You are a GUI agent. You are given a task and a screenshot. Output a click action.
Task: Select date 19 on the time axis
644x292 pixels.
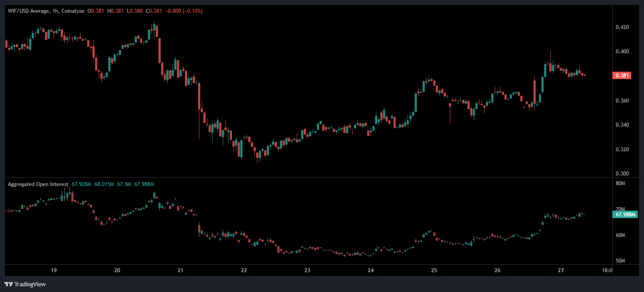tap(54, 270)
